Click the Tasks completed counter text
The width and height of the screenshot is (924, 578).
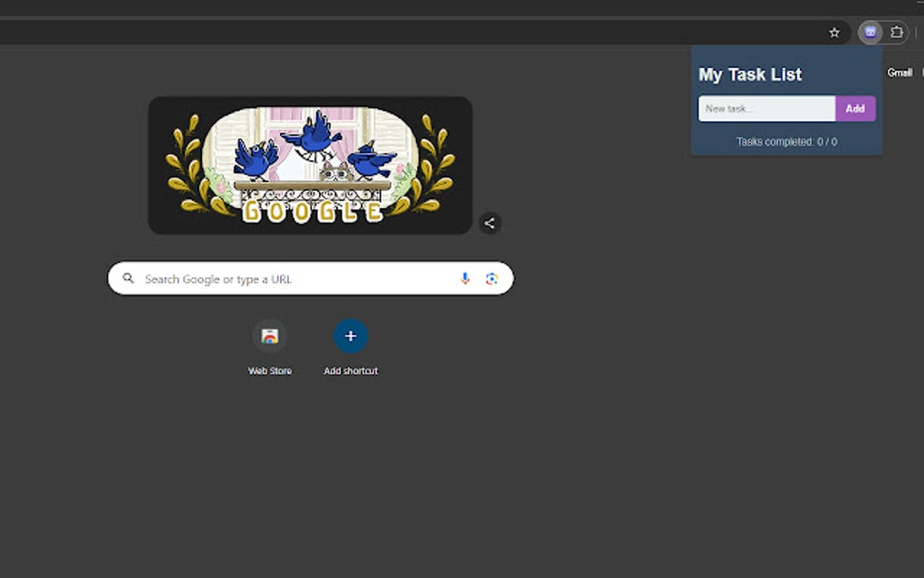point(787,141)
